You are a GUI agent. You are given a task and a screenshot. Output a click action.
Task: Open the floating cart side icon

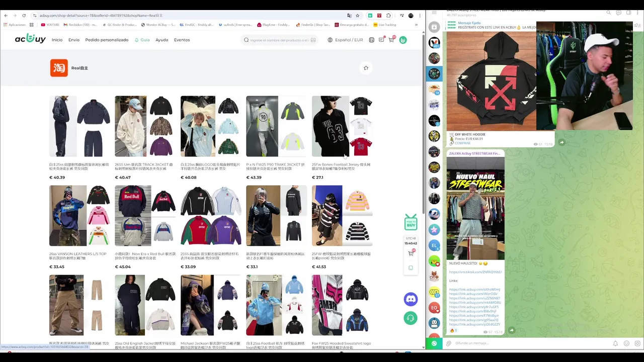click(411, 253)
